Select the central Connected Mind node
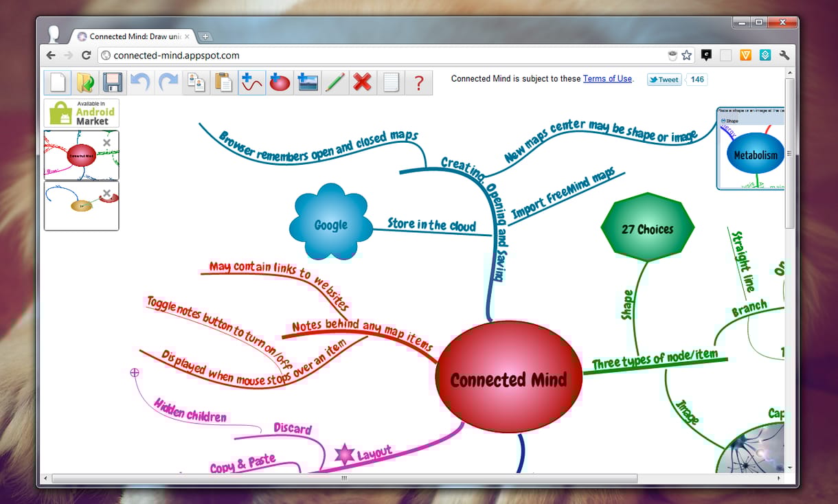The width and height of the screenshot is (838, 504). click(x=509, y=377)
